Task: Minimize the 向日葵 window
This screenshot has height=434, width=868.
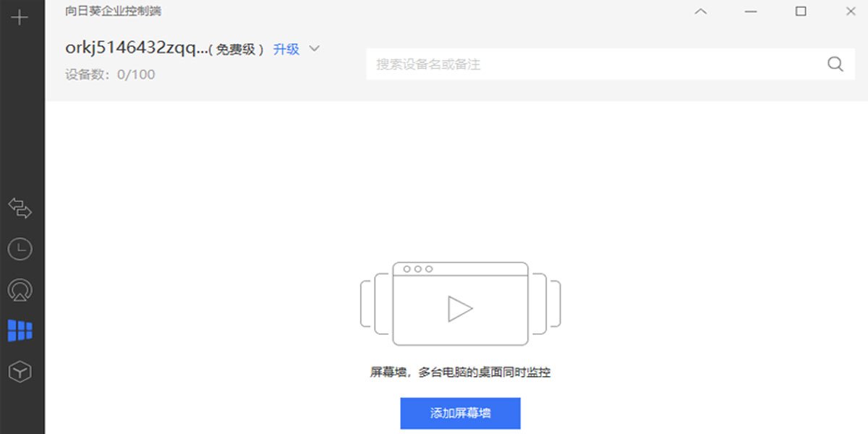Action: point(752,12)
